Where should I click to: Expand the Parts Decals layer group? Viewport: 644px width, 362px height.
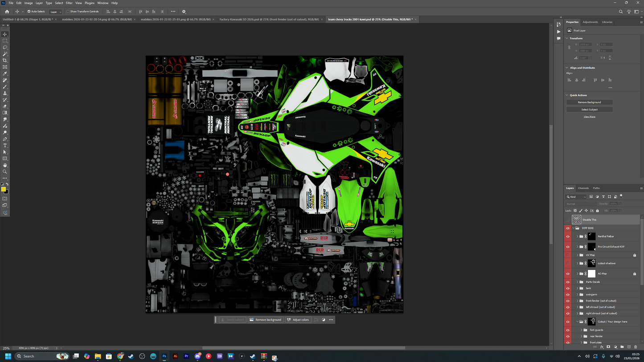coord(578,282)
